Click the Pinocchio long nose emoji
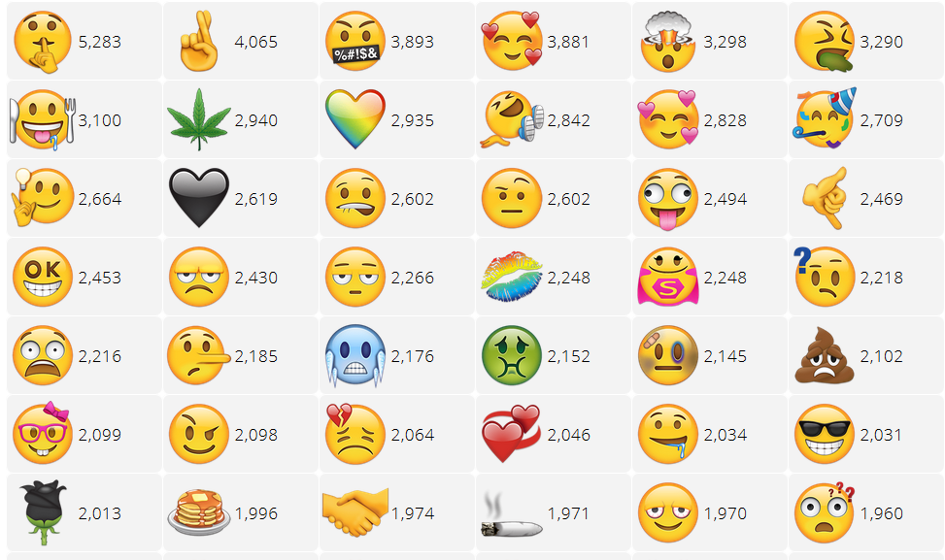This screenshot has width=945, height=560. tap(199, 355)
